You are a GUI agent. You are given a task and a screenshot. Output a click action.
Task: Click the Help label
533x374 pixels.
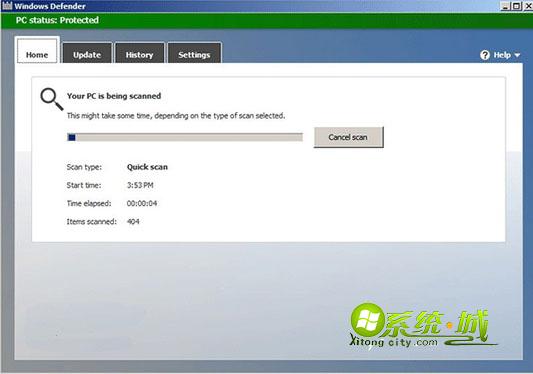pyautogui.click(x=502, y=55)
